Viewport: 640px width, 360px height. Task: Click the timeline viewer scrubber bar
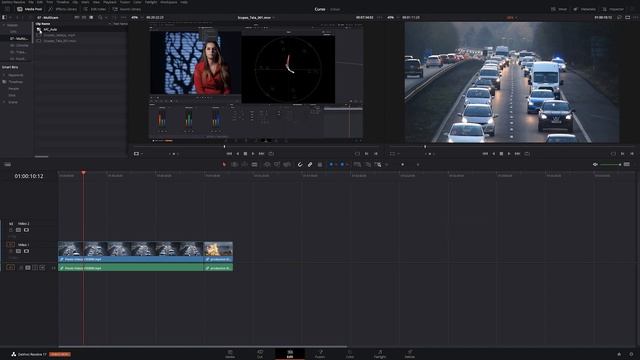coord(512,146)
